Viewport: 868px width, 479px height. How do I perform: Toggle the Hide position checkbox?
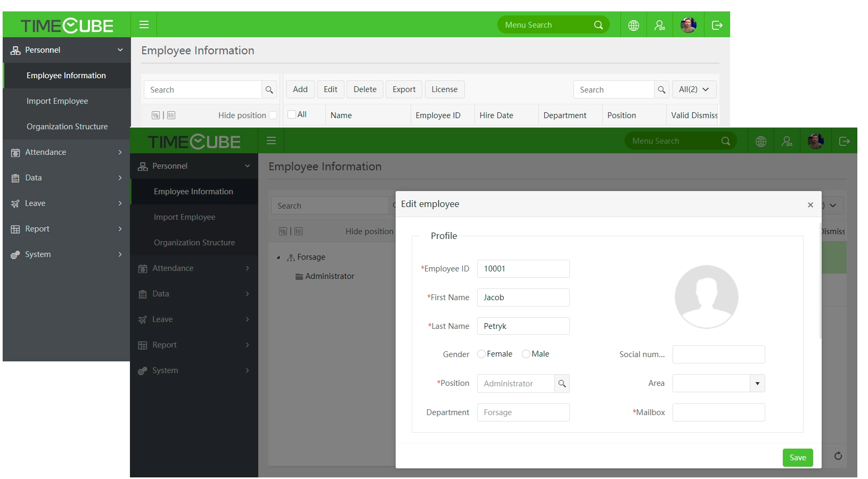(x=273, y=115)
